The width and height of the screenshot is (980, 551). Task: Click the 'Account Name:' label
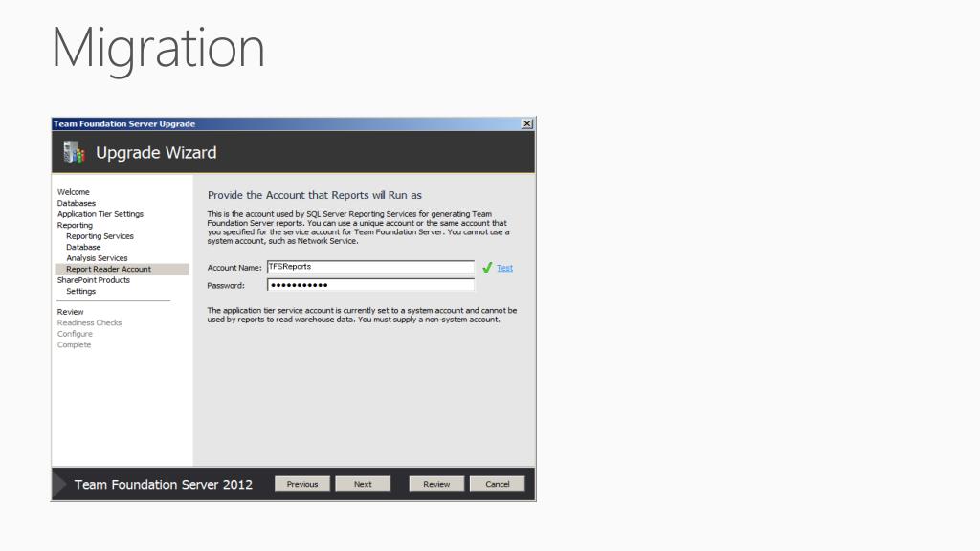[234, 268]
